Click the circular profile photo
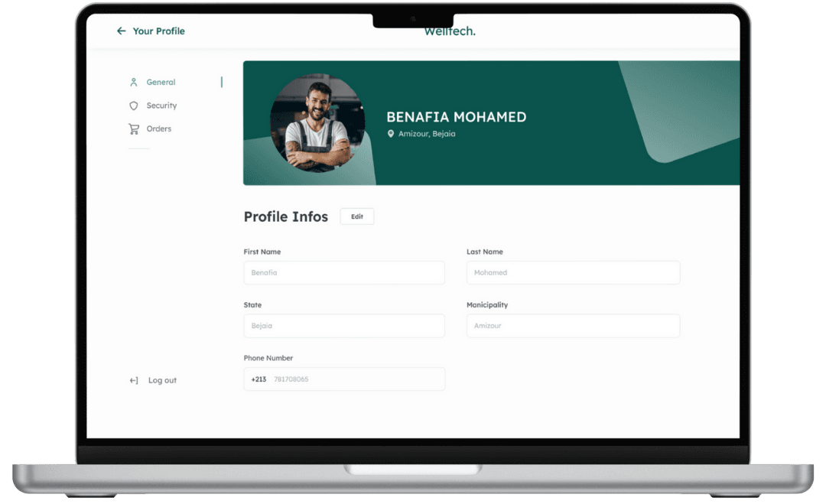Screen dimensions: 826x504 pos(317,123)
